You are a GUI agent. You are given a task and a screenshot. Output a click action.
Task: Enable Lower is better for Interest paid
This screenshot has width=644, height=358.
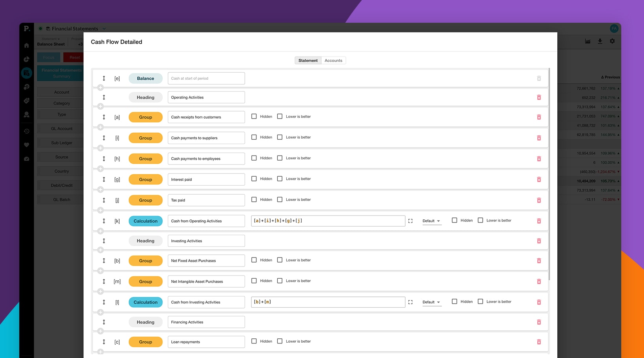click(x=280, y=179)
